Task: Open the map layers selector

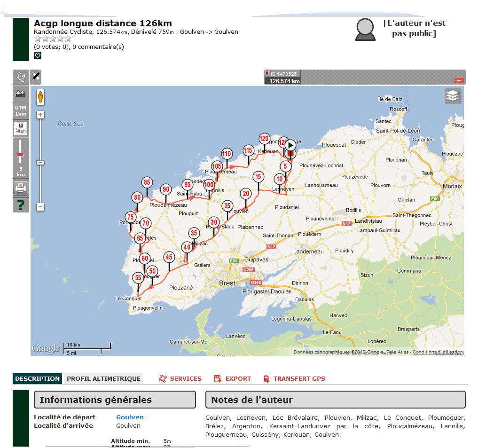Action: pyautogui.click(x=453, y=96)
